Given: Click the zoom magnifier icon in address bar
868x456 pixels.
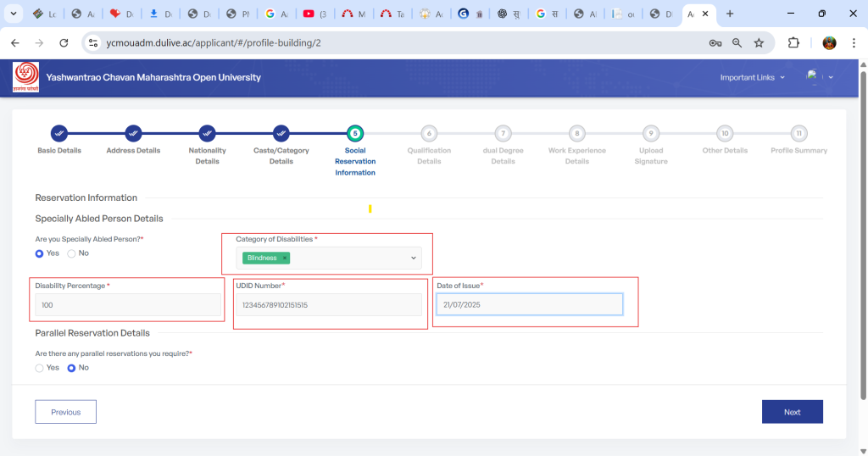Looking at the screenshot, I should pyautogui.click(x=737, y=42).
